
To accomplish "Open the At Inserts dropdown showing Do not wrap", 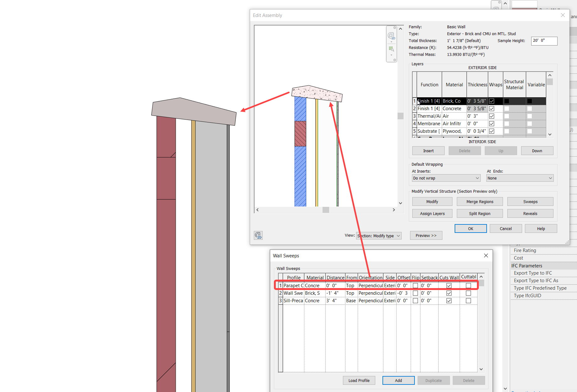I will click(x=446, y=178).
